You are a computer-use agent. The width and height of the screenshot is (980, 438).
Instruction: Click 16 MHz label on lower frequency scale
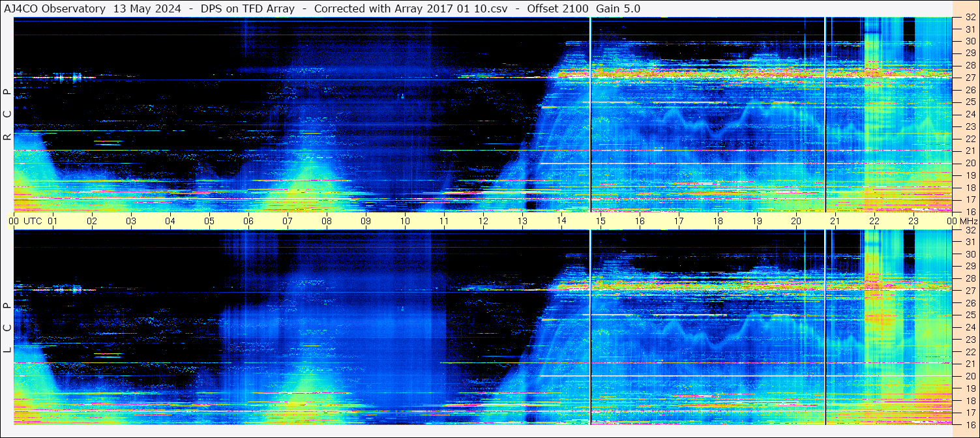tap(970, 424)
